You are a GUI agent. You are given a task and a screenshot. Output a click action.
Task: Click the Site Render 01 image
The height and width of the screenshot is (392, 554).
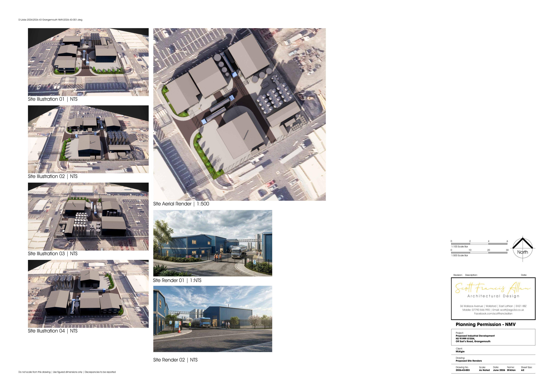[x=213, y=243]
